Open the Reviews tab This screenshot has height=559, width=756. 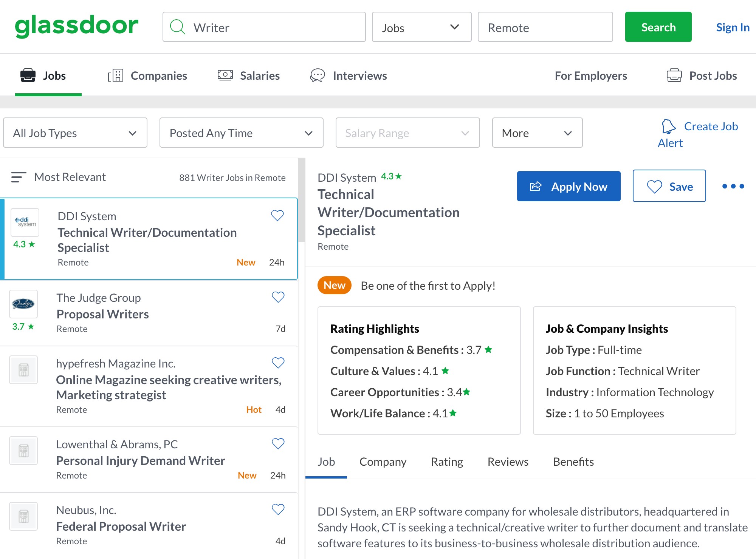[x=508, y=462]
